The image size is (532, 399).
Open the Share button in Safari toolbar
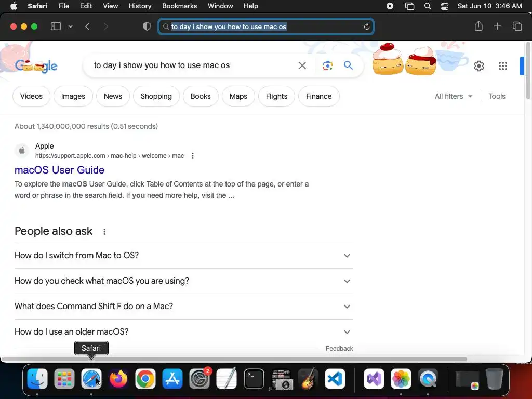(x=478, y=26)
